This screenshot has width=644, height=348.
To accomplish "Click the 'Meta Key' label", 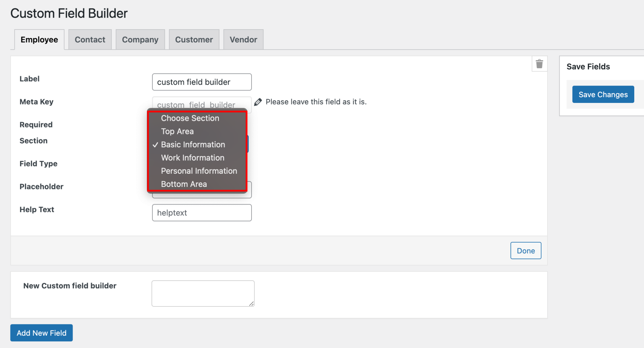I will [36, 102].
